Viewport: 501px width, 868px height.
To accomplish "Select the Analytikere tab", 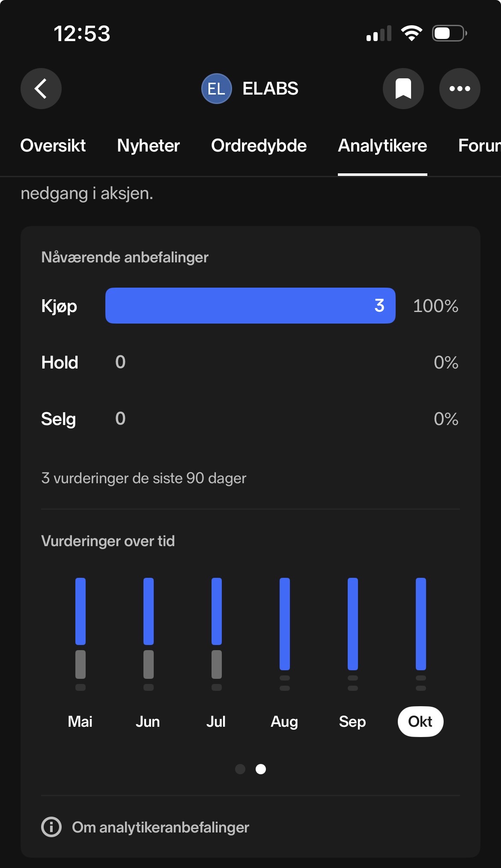I will point(382,146).
